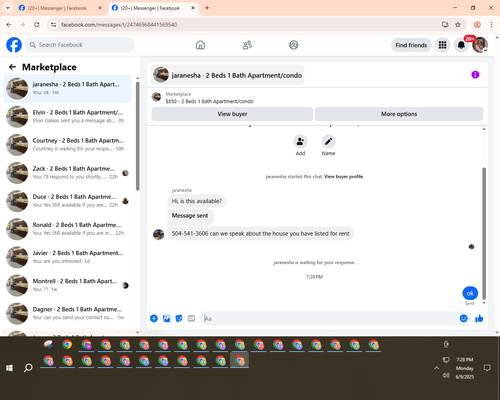This screenshot has width=500, height=400.
Task: Click the 'Hi, is this available?' message
Action: coord(197,201)
